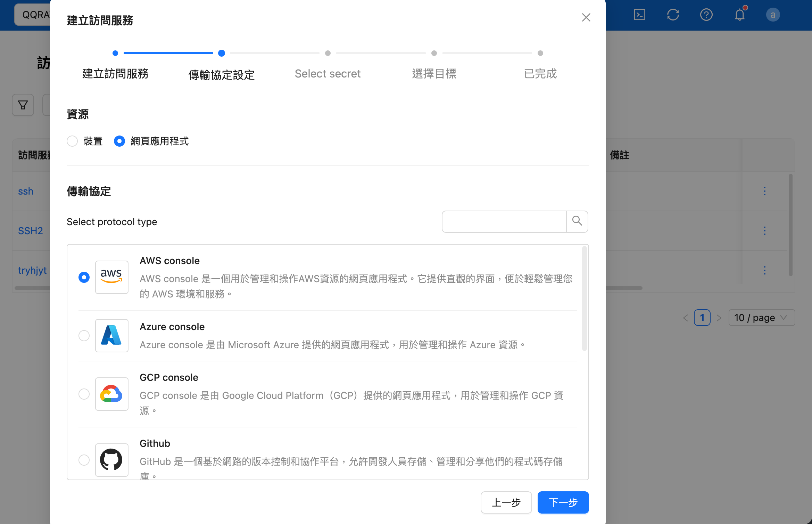The image size is (812, 524).
Task: Click the protocol list vertical scrollbar
Action: (584, 298)
